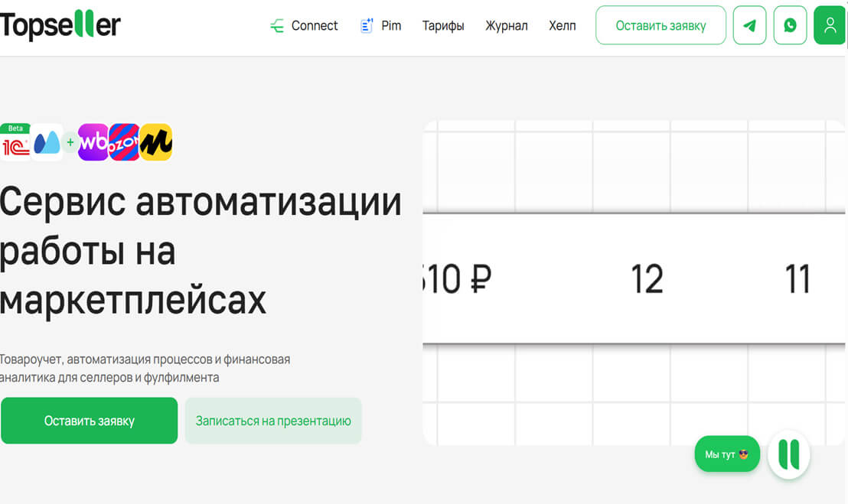Click the value 12 in table
The height and width of the screenshot is (504, 848).
coord(647,279)
